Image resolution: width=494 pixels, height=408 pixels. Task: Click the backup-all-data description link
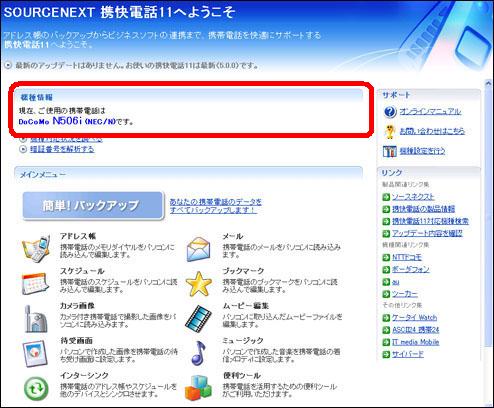pyautogui.click(x=216, y=206)
